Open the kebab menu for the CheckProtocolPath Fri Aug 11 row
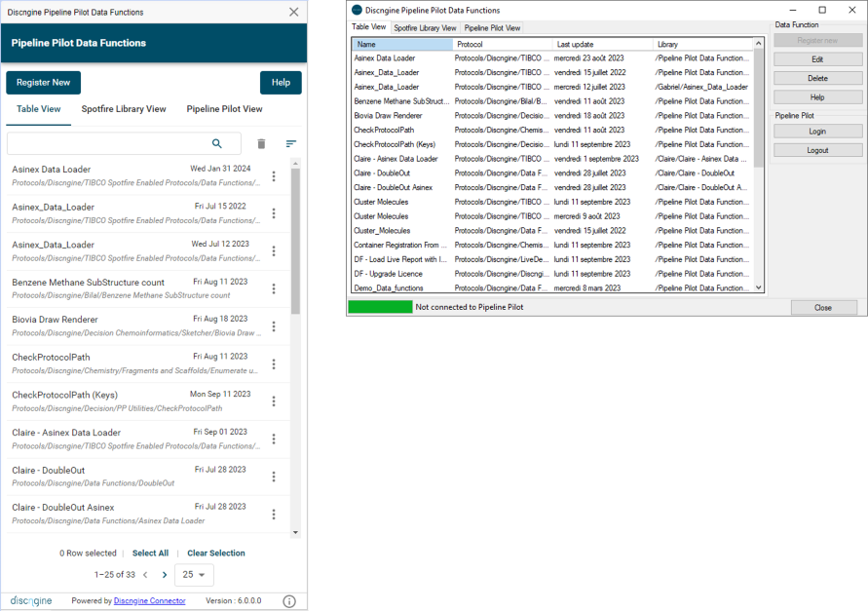Image resolution: width=868 pixels, height=611 pixels. coord(274,363)
